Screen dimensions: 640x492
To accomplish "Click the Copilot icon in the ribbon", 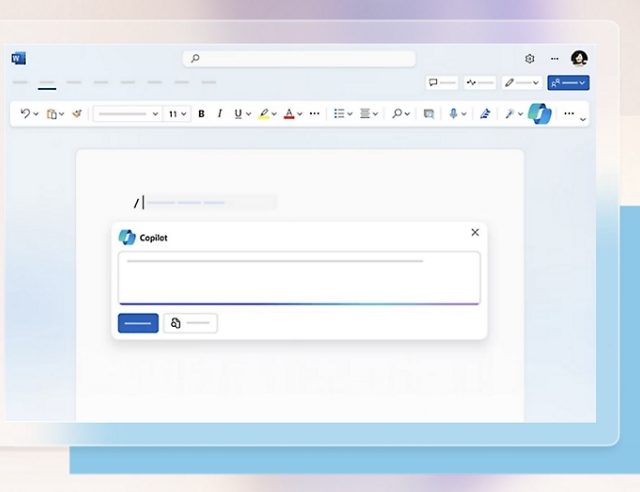I will (x=540, y=114).
